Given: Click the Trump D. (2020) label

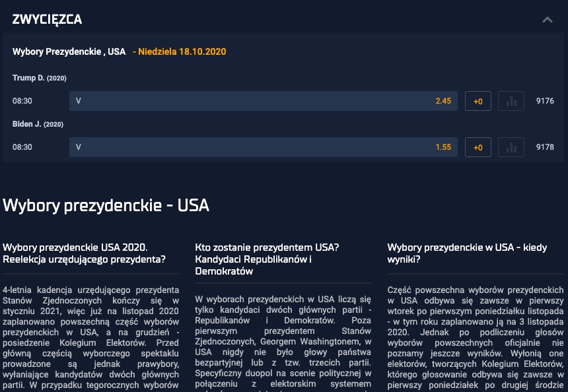Looking at the screenshot, I should point(40,78).
